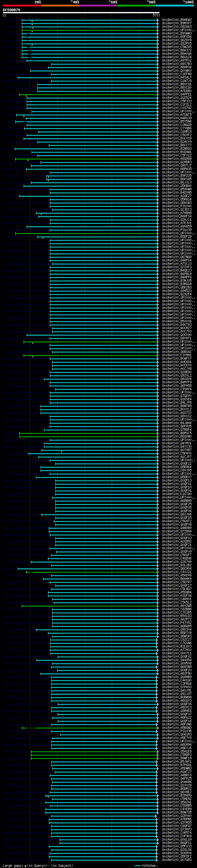Open hit UniRef100_Q2RV40

pyautogui.click(x=177, y=816)
